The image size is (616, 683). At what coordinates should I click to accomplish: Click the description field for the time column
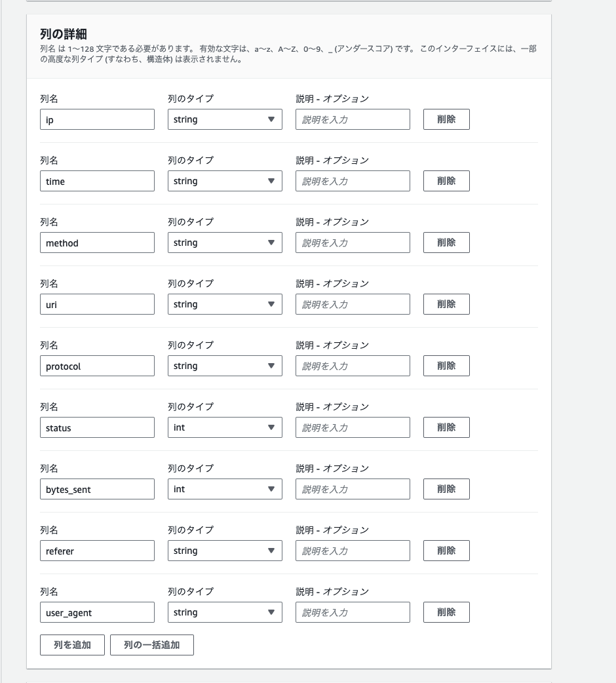[352, 181]
